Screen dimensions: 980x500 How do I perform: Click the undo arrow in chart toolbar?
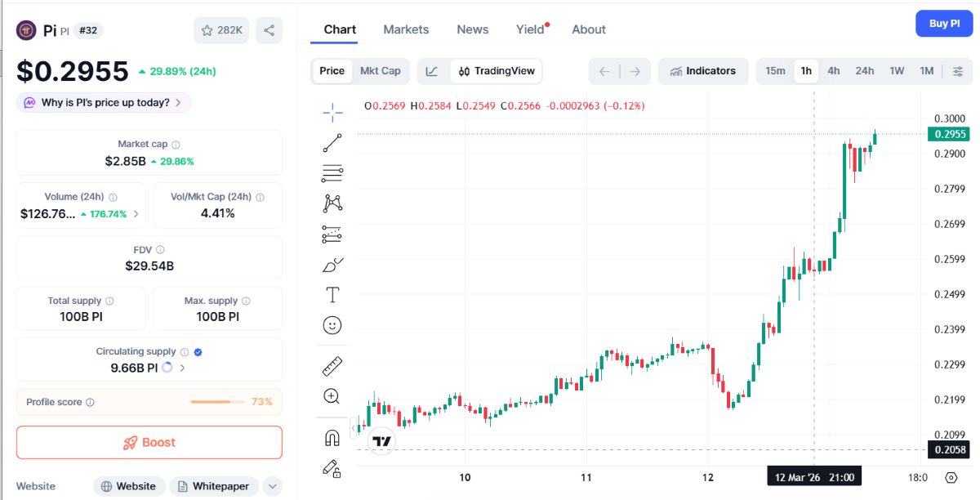[x=604, y=71]
